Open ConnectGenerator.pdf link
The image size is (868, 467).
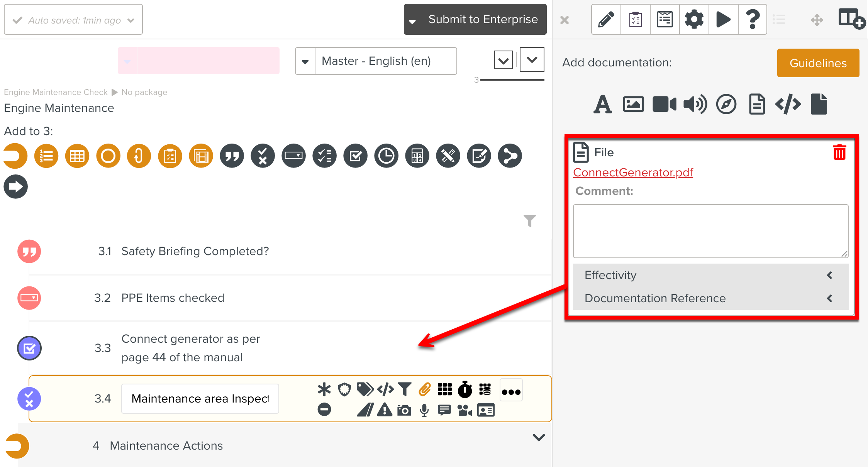[x=633, y=173]
